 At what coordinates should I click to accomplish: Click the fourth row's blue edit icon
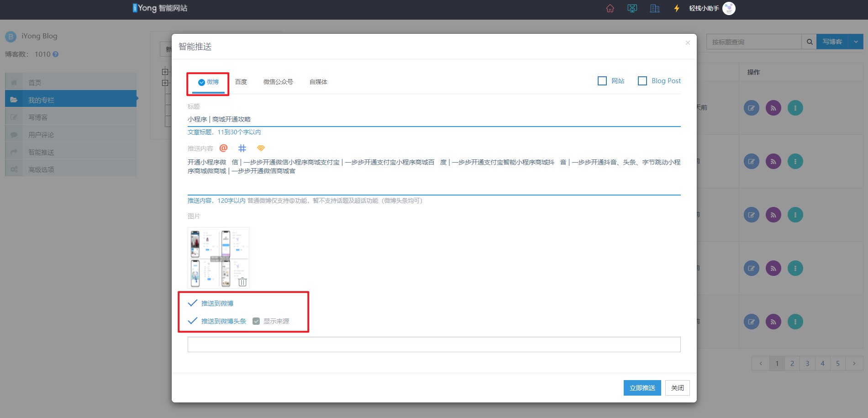click(752, 268)
